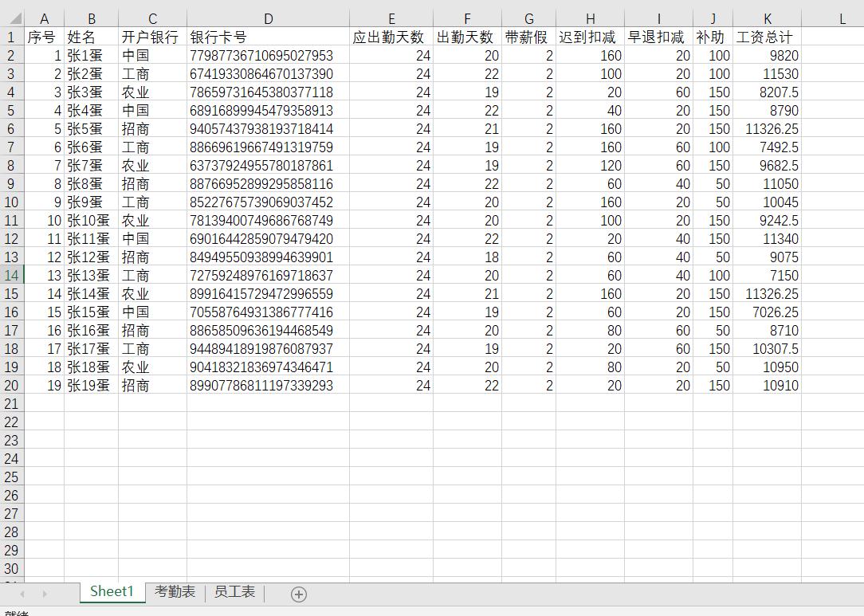
Task: Add a new worksheet with the plus button
Action: [298, 593]
